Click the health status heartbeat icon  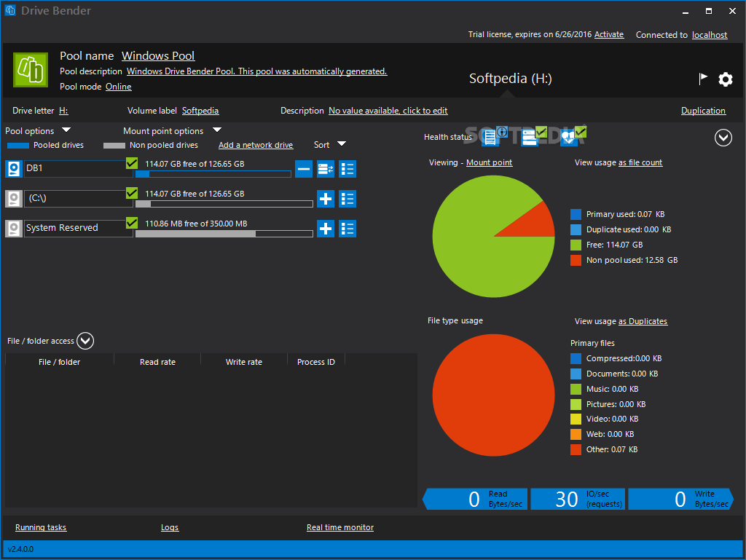pyautogui.click(x=573, y=136)
